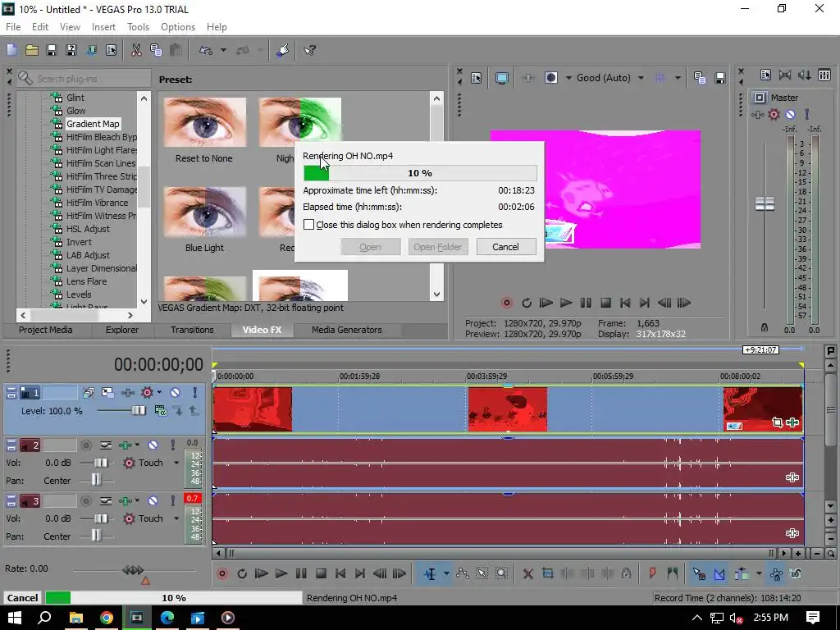Open preview quality Good (Auto) dropdown

(x=641, y=78)
